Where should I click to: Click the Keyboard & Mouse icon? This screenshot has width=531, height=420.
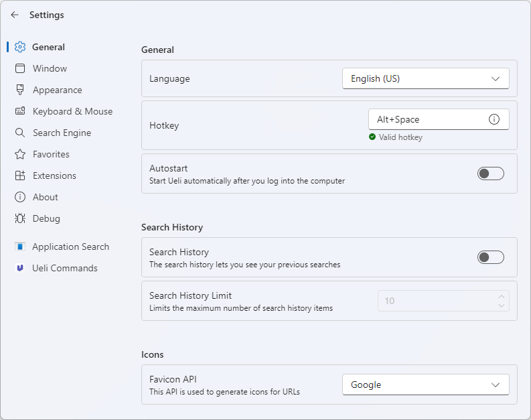pos(20,111)
